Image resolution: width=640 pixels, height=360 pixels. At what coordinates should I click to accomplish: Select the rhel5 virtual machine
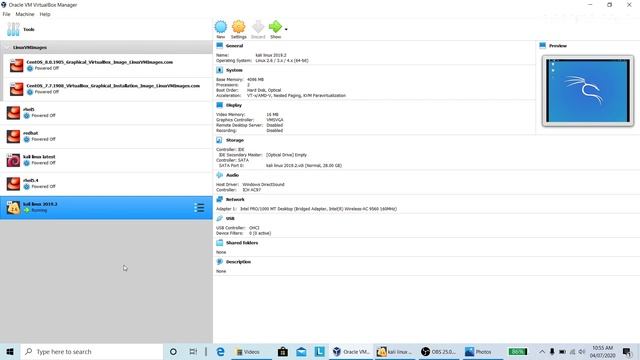click(106, 113)
